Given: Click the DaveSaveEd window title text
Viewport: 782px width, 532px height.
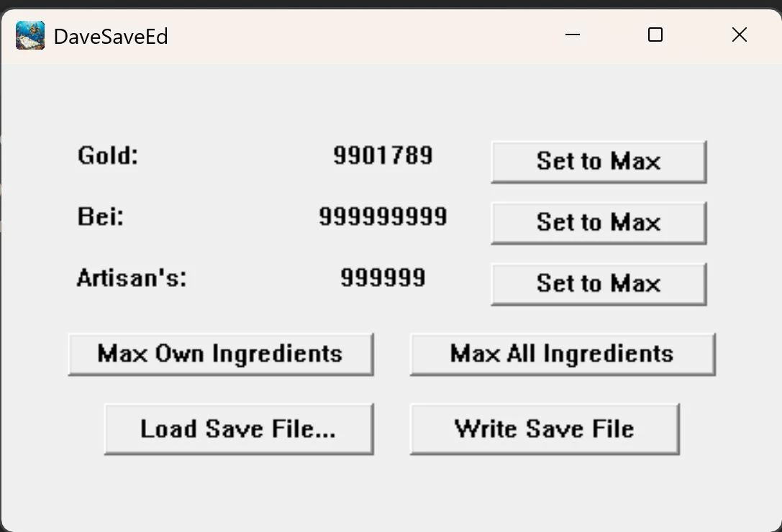Looking at the screenshot, I should tap(111, 37).
